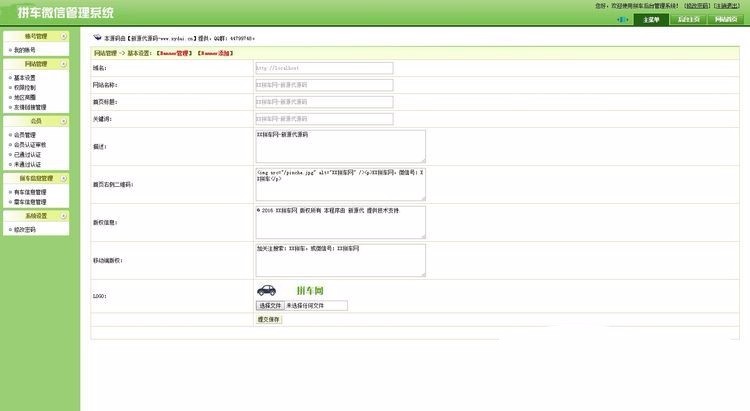Screen dimensions: 750x411
Task: Select the 后台主页 top tab
Action: [688, 19]
